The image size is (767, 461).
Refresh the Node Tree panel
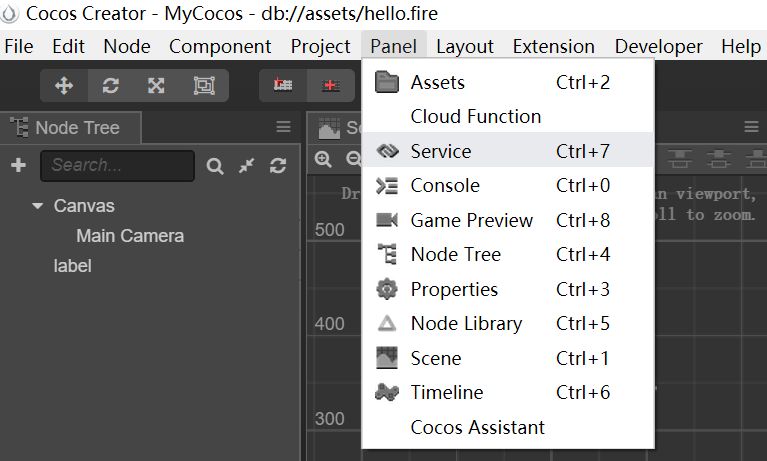pyautogui.click(x=278, y=166)
